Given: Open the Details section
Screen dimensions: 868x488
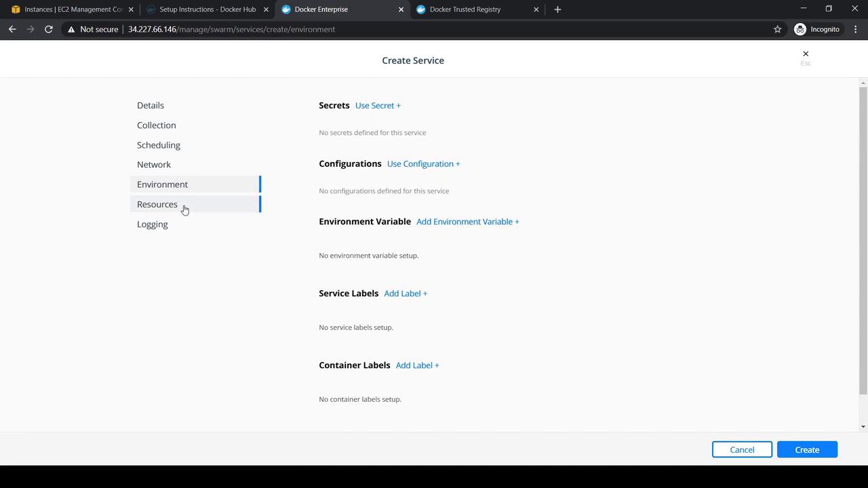Looking at the screenshot, I should click(x=151, y=106).
